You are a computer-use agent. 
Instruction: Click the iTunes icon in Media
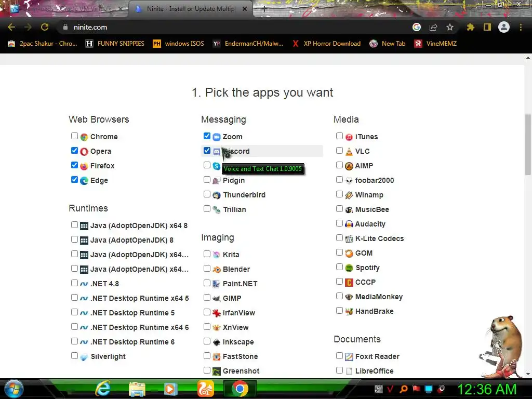349,137
